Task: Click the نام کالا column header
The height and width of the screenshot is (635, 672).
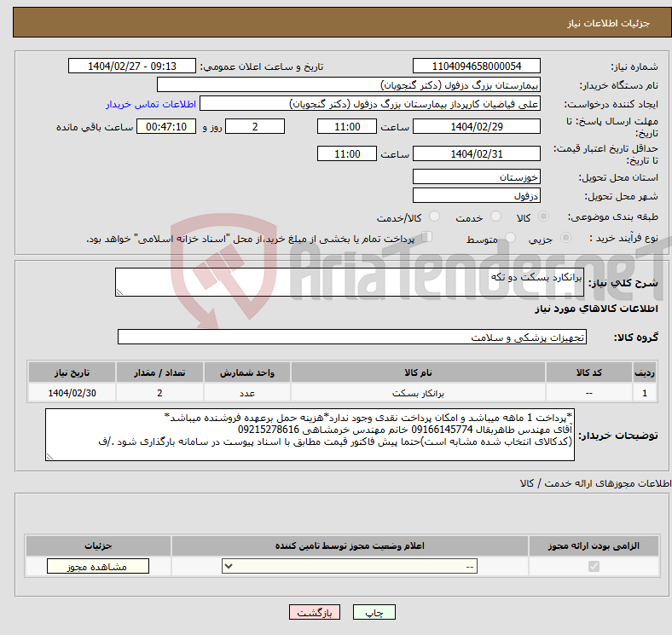Action: (x=418, y=372)
